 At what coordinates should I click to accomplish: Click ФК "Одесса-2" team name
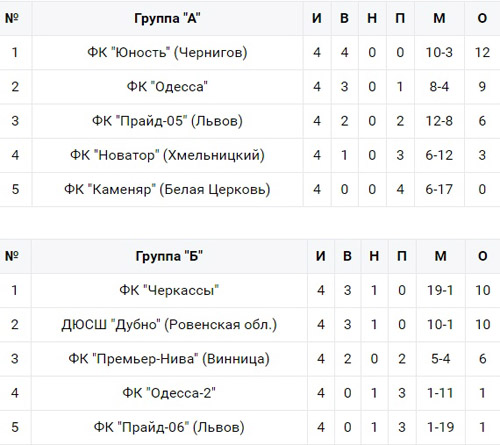pos(169,393)
